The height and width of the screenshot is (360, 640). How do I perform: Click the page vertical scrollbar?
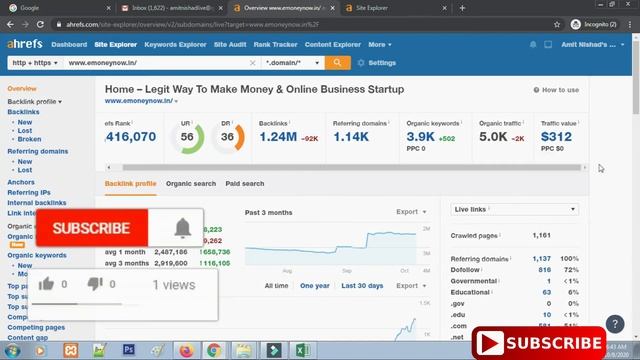pos(636,78)
